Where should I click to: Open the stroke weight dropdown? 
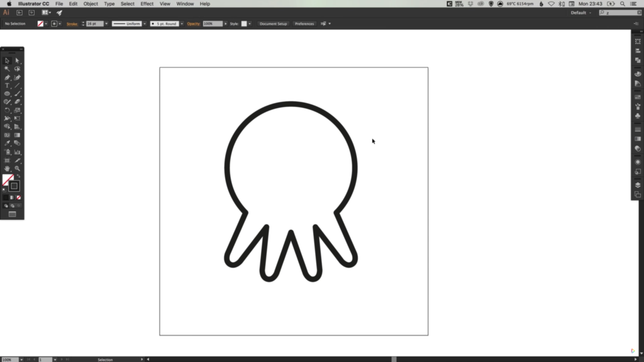tap(106, 24)
